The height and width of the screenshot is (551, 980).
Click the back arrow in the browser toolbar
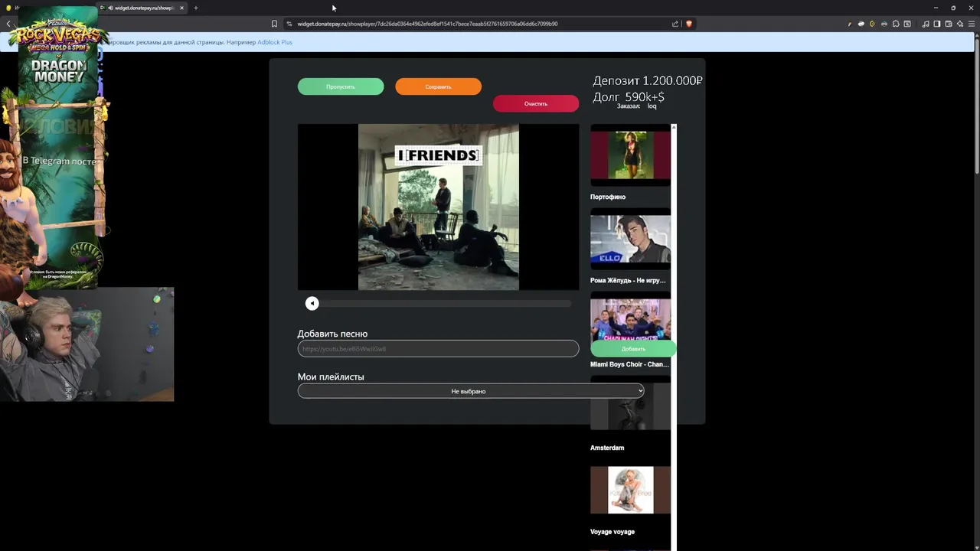tap(8, 24)
